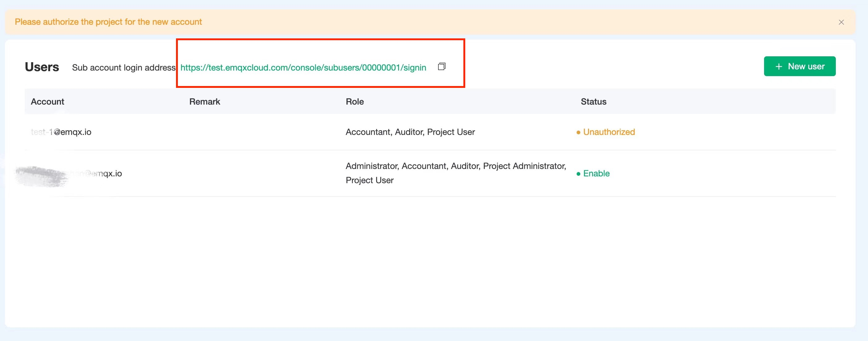Image resolution: width=868 pixels, height=341 pixels.
Task: Select the blurred emqx.io account email
Action: click(x=68, y=174)
